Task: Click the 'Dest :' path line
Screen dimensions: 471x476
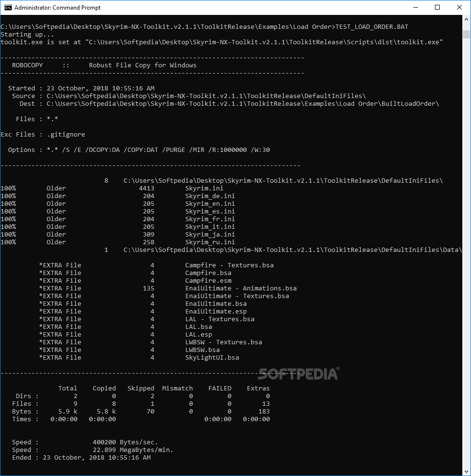Action: pos(229,104)
